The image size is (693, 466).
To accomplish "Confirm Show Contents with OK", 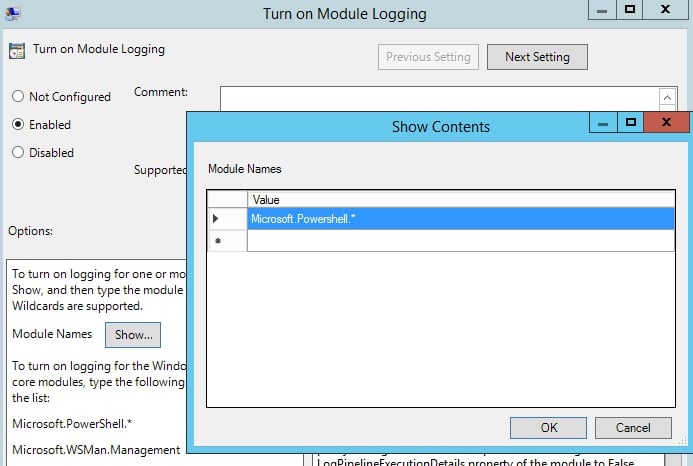I will coord(548,428).
